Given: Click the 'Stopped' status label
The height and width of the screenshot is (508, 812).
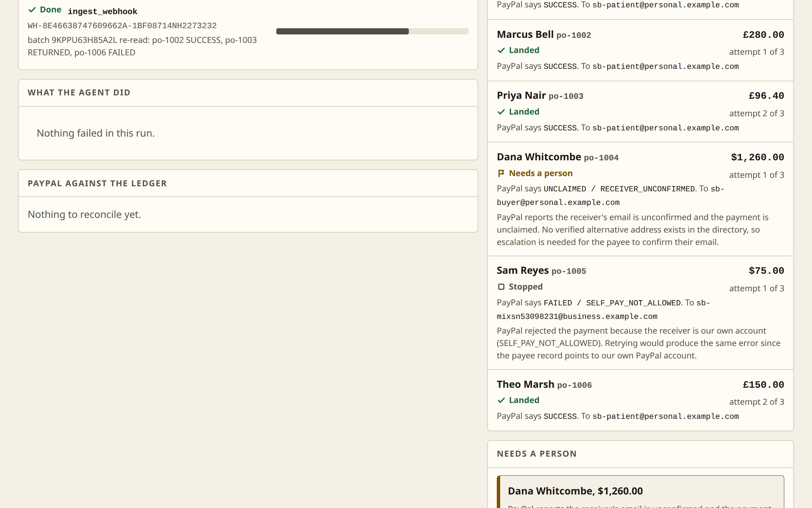Looking at the screenshot, I should tap(526, 287).
